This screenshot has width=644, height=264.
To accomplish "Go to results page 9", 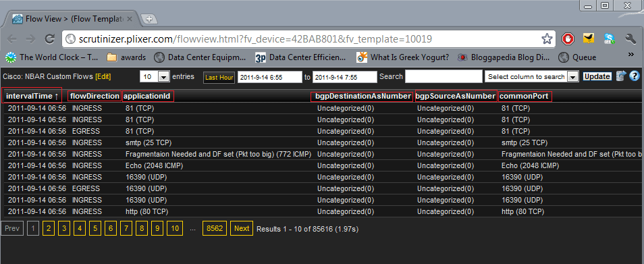I will coord(157,228).
